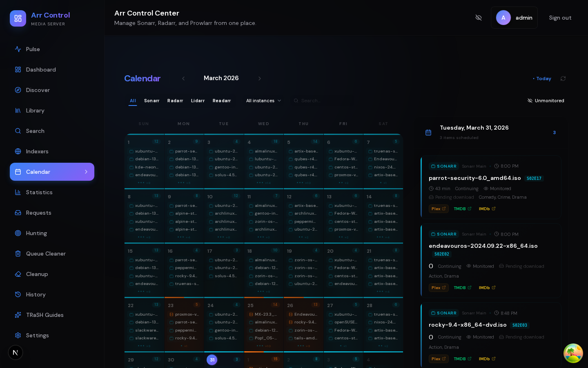Select the Radarr filter tab
Viewport: 588px width, 368px height.
175,101
